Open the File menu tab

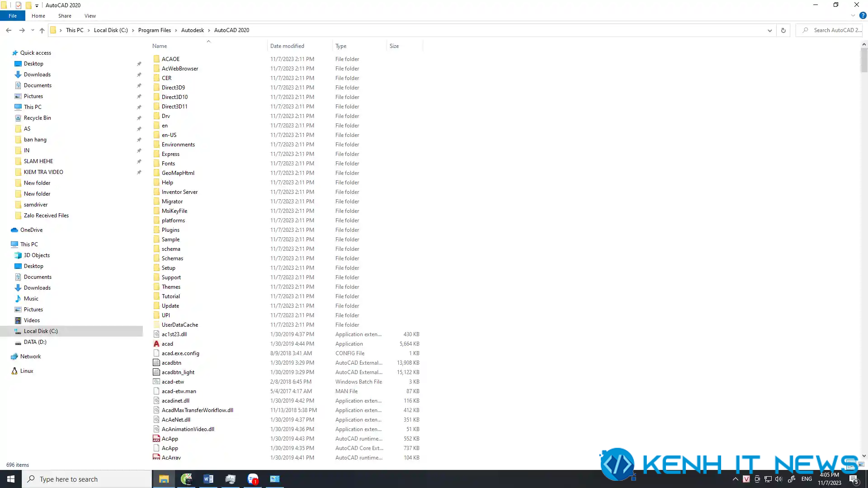(13, 16)
